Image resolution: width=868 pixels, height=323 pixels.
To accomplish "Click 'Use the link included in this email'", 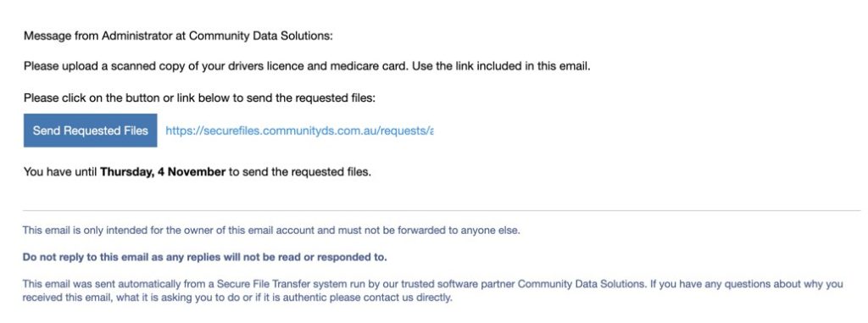I will (500, 66).
